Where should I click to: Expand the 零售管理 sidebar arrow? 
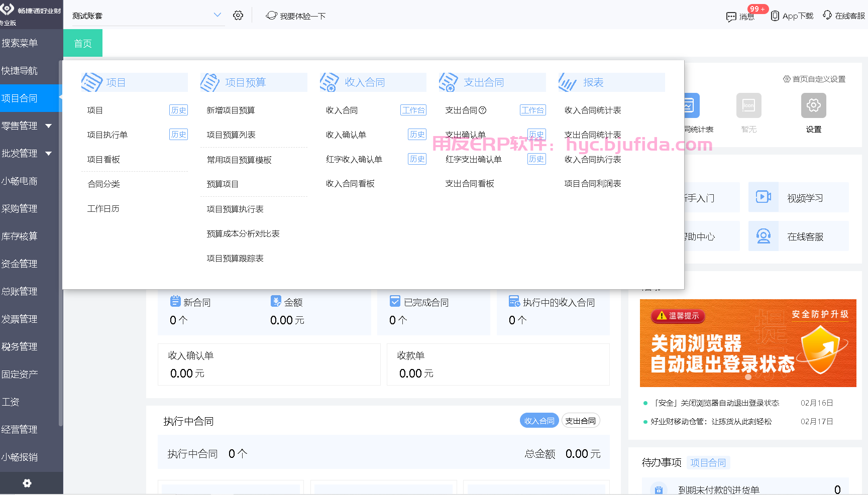tap(49, 126)
